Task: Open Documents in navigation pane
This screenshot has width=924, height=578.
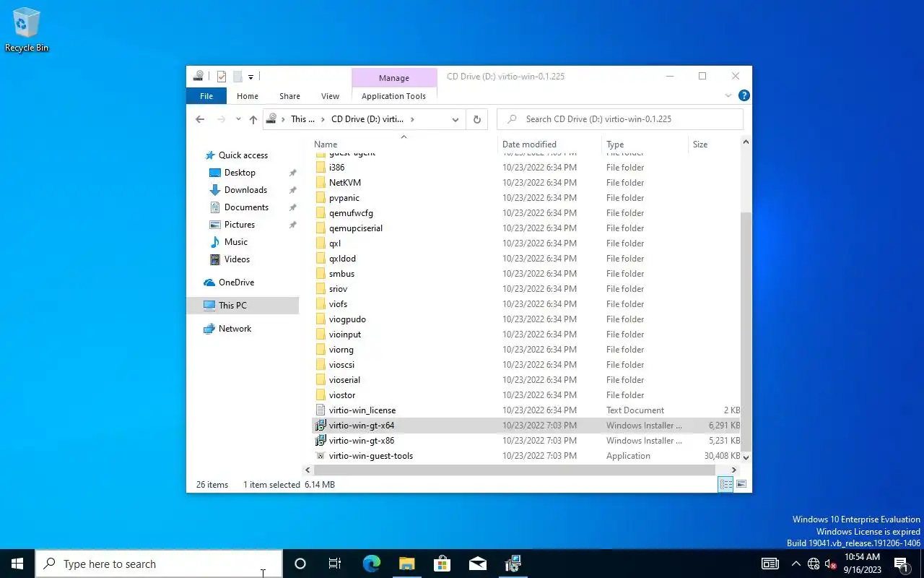Action: 246,207
